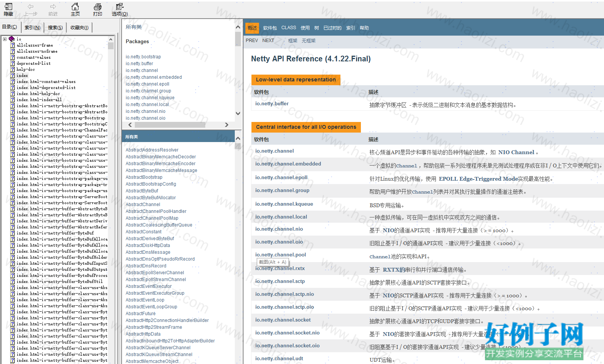This screenshot has width=604, height=364.
Task: Click the 框架 frames link
Action: pyautogui.click(x=293, y=41)
